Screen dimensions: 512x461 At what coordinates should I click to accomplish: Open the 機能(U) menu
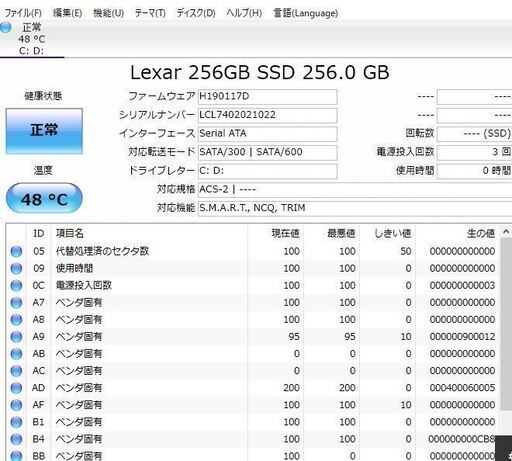point(108,13)
